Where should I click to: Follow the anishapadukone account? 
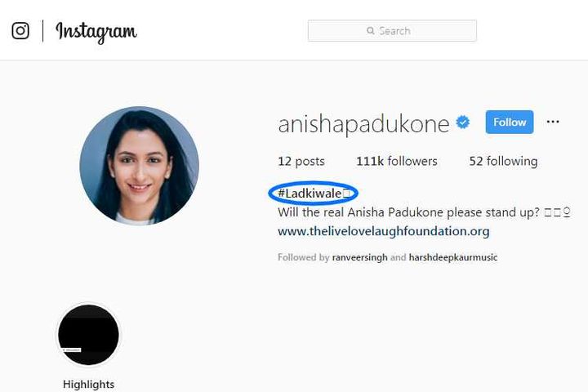coord(510,122)
